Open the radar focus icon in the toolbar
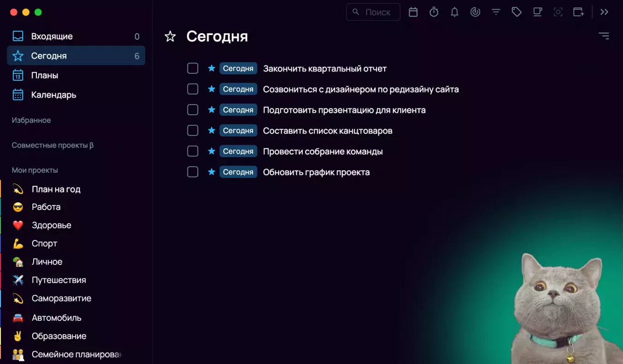The width and height of the screenshot is (623, 364). pos(476,12)
